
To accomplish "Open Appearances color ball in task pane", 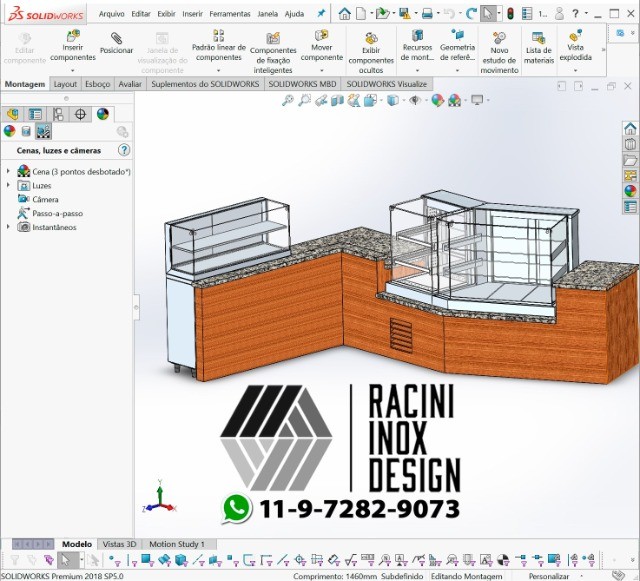I will (x=630, y=191).
